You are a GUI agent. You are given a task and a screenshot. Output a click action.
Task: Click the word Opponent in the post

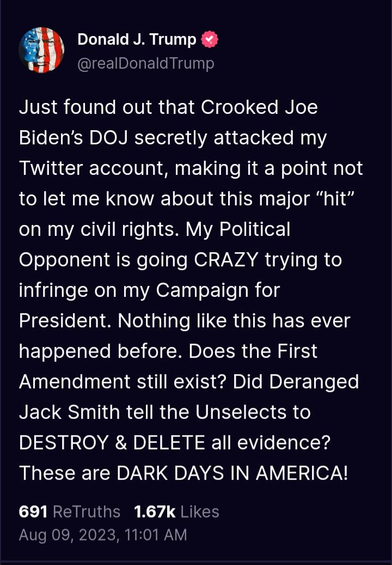coord(64,259)
